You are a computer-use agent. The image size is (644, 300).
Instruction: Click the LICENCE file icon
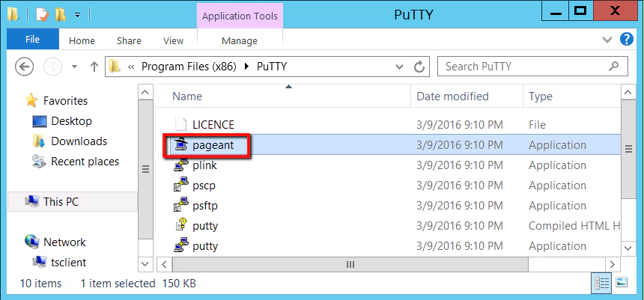[x=180, y=125]
